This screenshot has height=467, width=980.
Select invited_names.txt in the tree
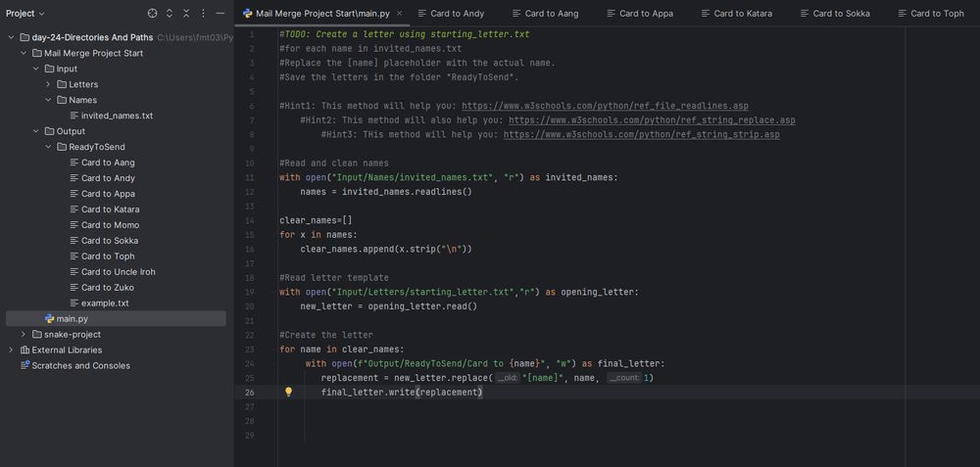coord(117,116)
